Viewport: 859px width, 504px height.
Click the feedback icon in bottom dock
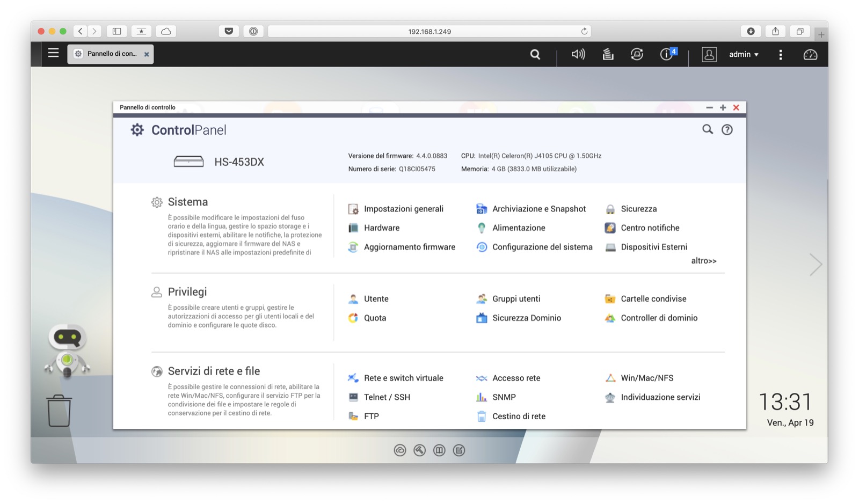pos(459,450)
